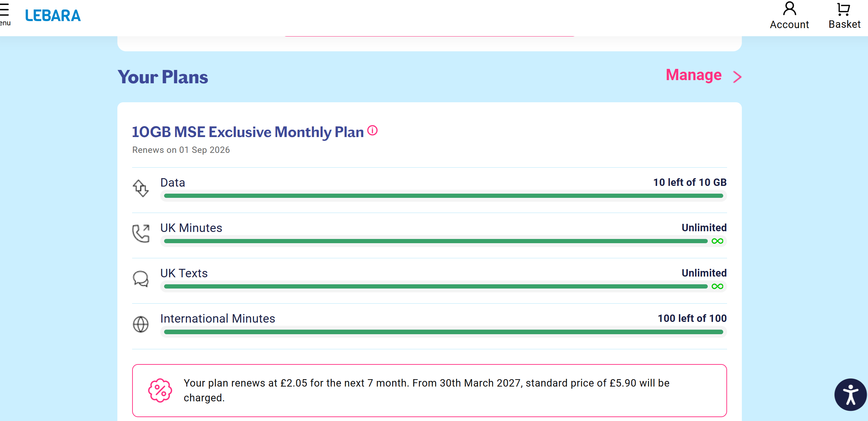Click the percent discount badge icon
The height and width of the screenshot is (421, 868).
tap(160, 390)
